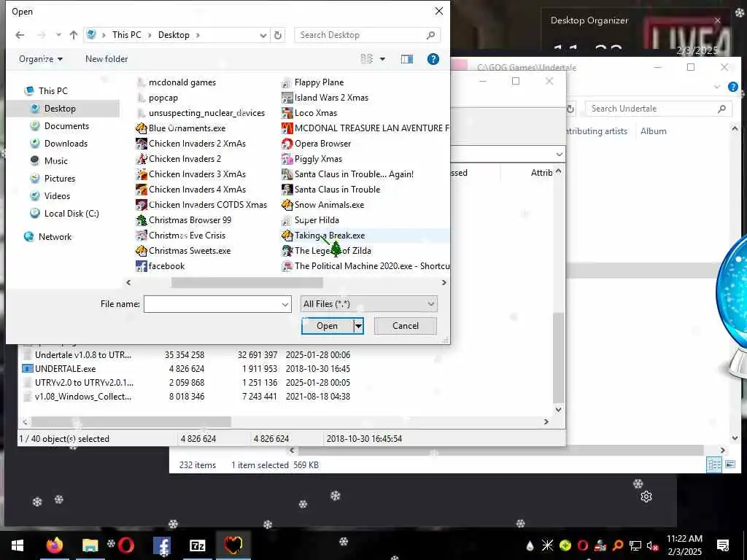This screenshot has height=560, width=747.
Task: Launch Firefox from taskbar
Action: (54, 545)
